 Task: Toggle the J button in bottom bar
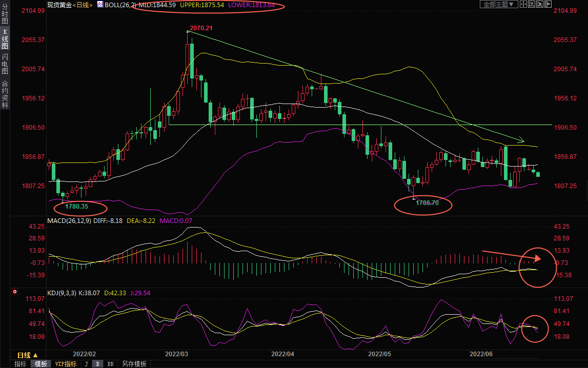coord(86,364)
